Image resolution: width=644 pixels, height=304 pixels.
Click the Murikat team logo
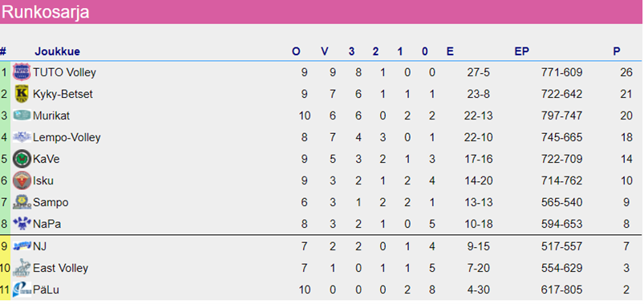[x=22, y=116]
